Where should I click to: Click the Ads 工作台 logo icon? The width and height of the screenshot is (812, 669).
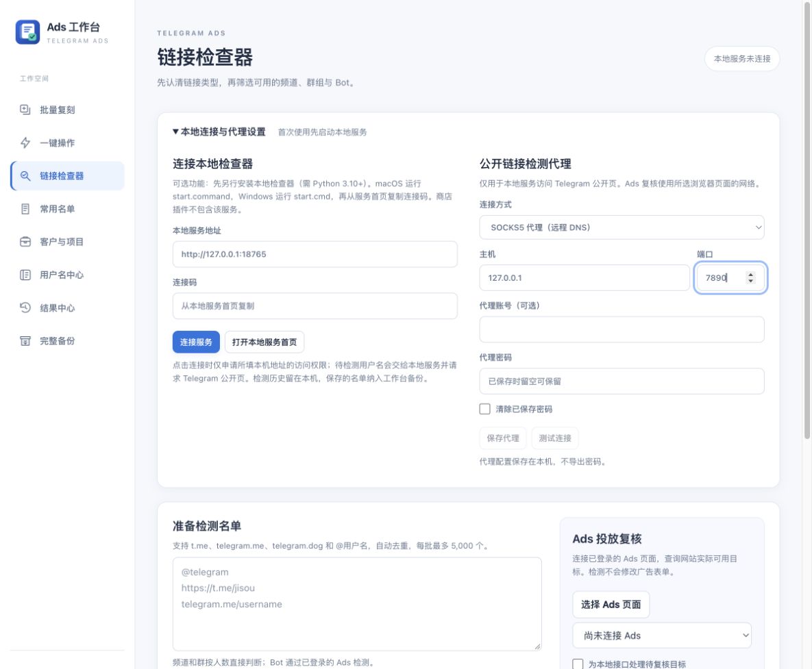point(27,32)
